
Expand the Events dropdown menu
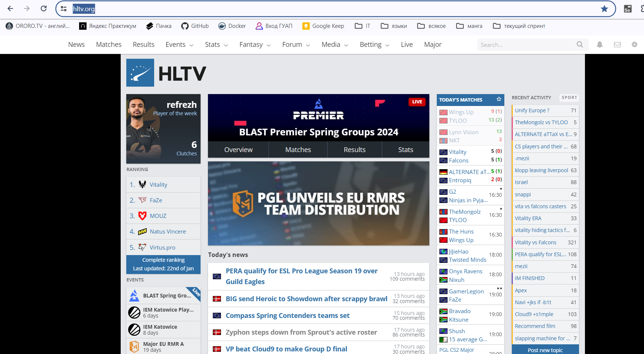(x=179, y=45)
